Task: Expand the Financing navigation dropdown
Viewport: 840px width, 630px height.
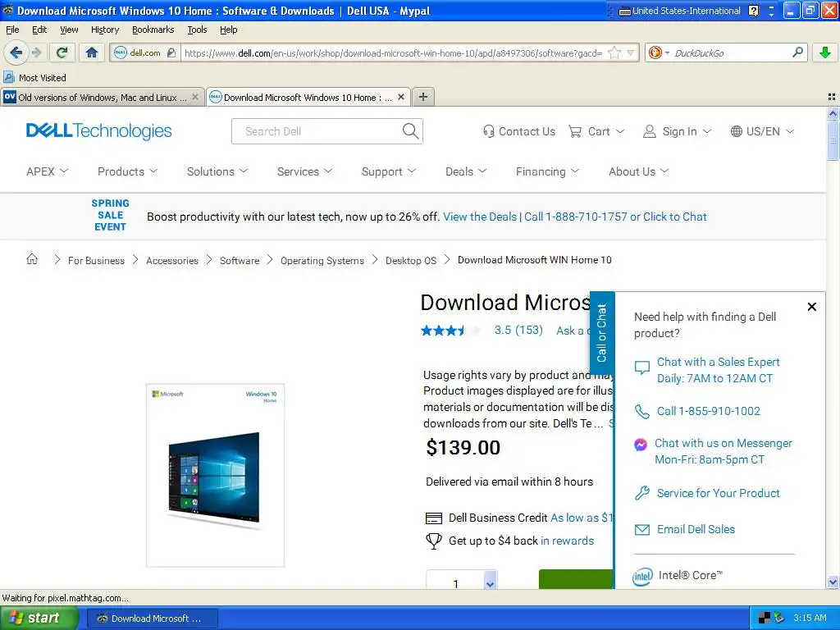Action: click(x=547, y=171)
